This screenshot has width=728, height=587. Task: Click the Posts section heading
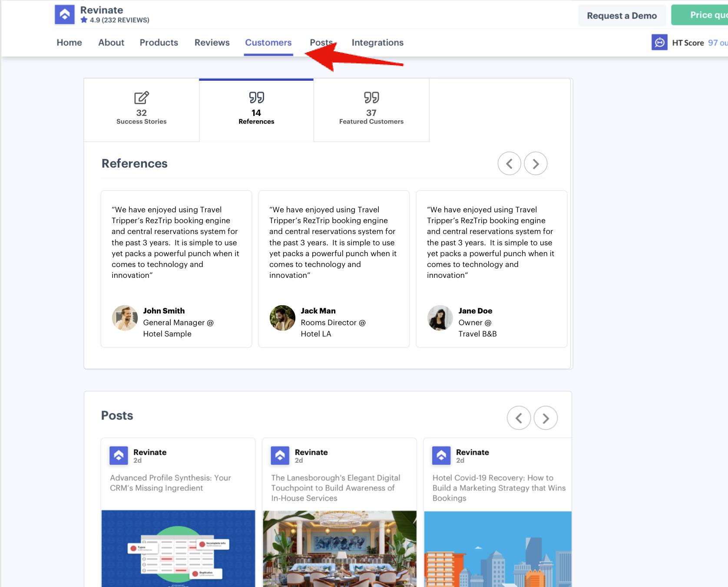[117, 416]
